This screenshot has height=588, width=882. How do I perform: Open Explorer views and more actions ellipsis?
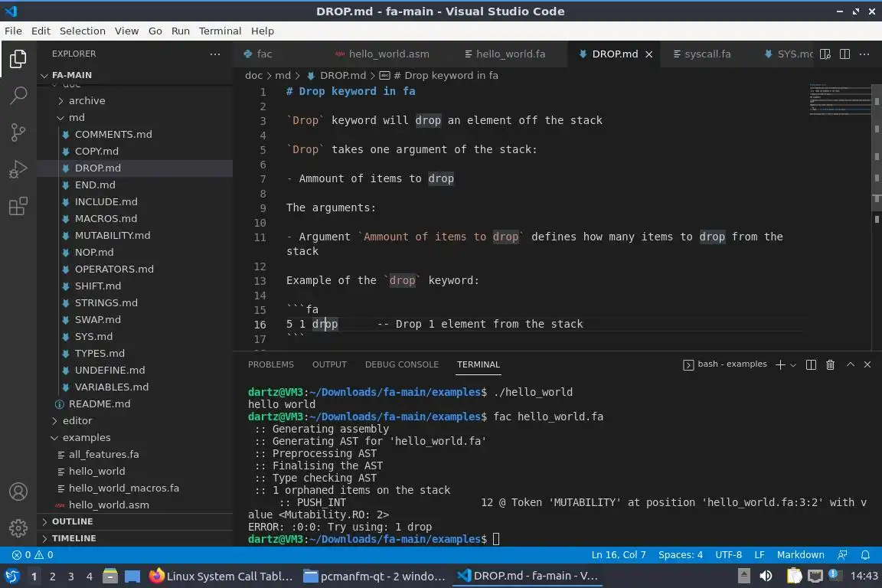(x=215, y=54)
